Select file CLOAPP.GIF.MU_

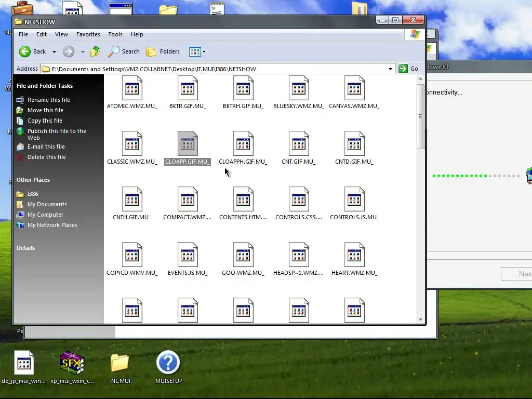[x=188, y=148]
